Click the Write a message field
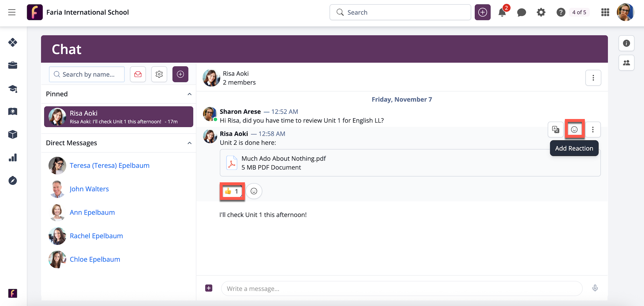Viewport: 644px width, 306px height. click(x=401, y=289)
